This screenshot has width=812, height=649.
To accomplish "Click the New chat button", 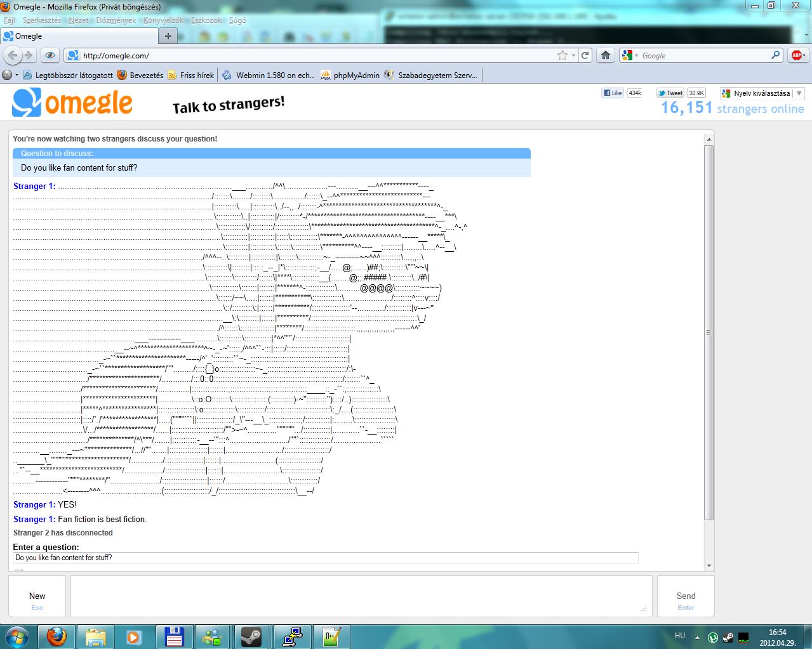I will pos(37,596).
